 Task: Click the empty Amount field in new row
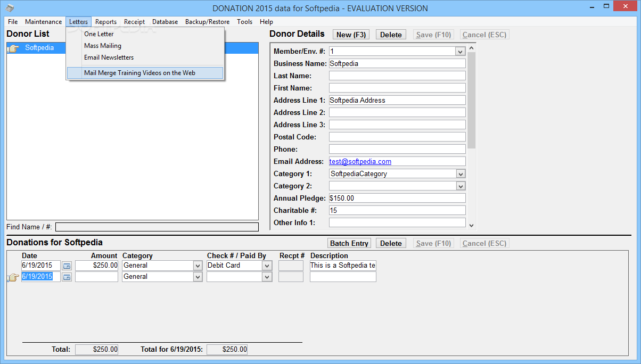96,277
